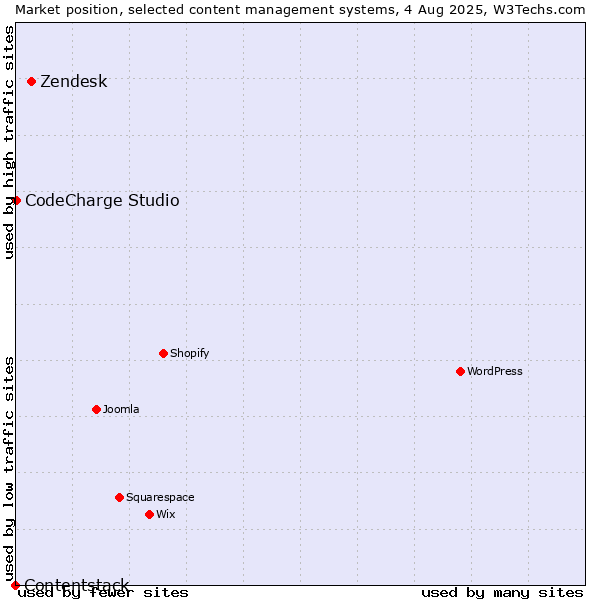Click the CodeCharge Studio red marker
This screenshot has width=600, height=600.
coord(16,201)
